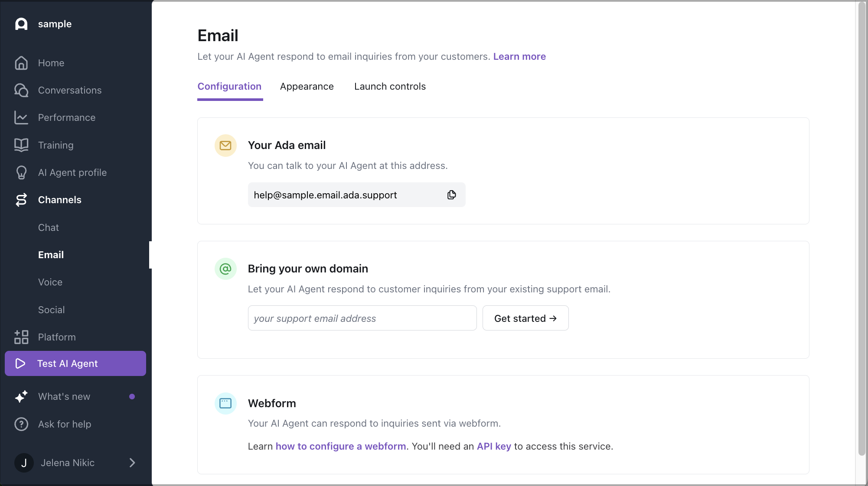868x486 pixels.
Task: Select the Voice channel
Action: (50, 282)
